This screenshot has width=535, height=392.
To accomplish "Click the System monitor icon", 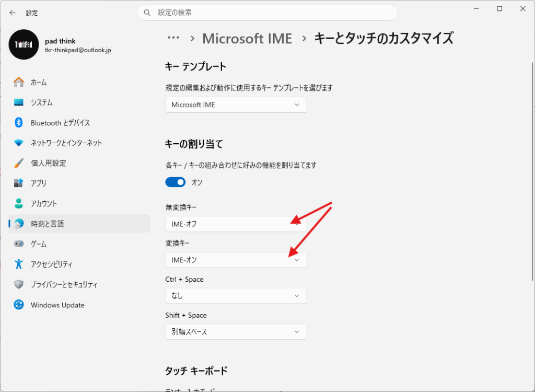I will click(19, 102).
